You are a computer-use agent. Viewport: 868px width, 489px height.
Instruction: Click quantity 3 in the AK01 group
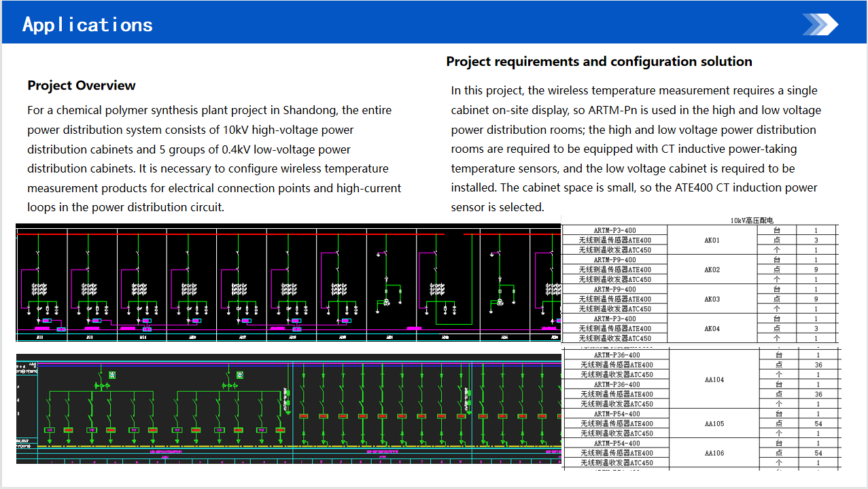tap(816, 240)
